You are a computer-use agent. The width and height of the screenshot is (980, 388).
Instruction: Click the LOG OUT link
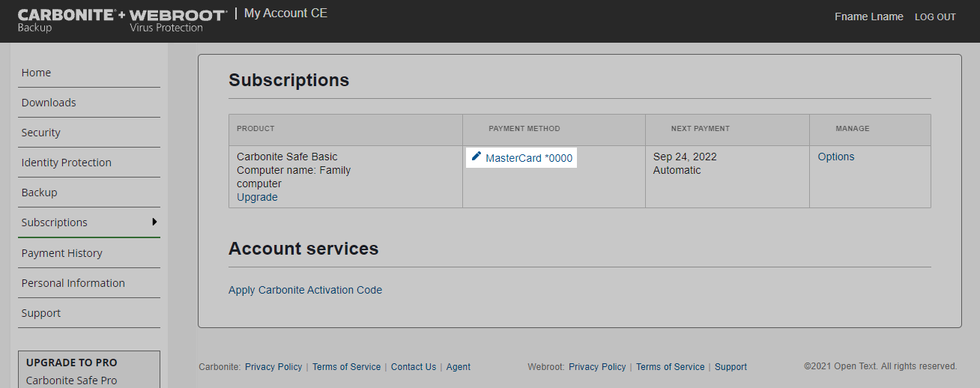click(935, 17)
